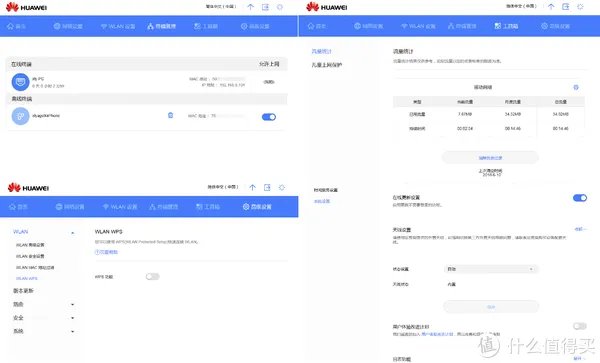This screenshot has width=600, height=363.
Task: Click the 7.67MB traffic value cell
Action: (x=465, y=114)
